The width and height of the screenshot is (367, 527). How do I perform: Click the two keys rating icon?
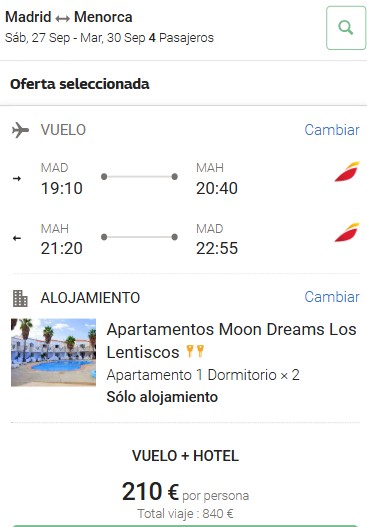195,351
